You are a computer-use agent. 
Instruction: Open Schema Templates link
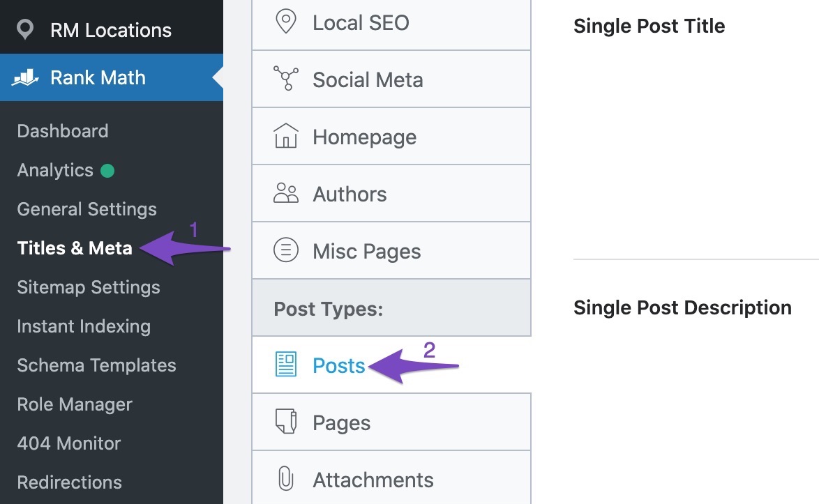coord(97,365)
